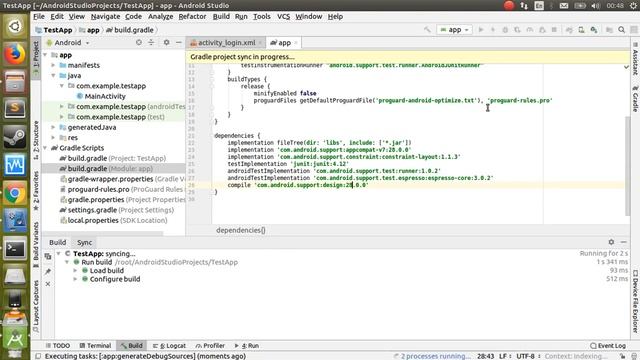Click the pin icon in Build panel
Viewport: 640px width, 360px height.
[x=48, y=271]
